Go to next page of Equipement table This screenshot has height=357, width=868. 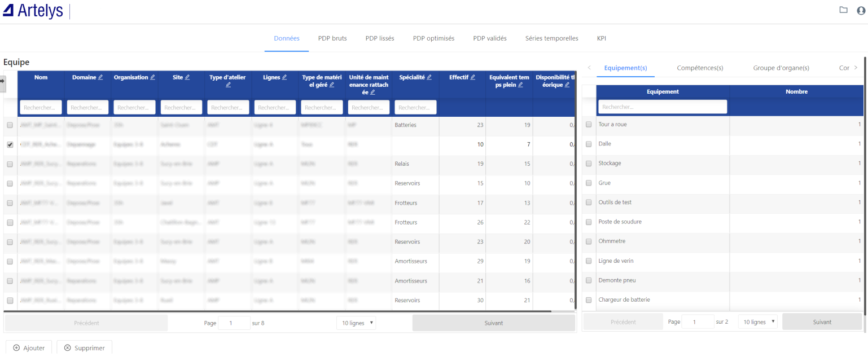pos(822,322)
